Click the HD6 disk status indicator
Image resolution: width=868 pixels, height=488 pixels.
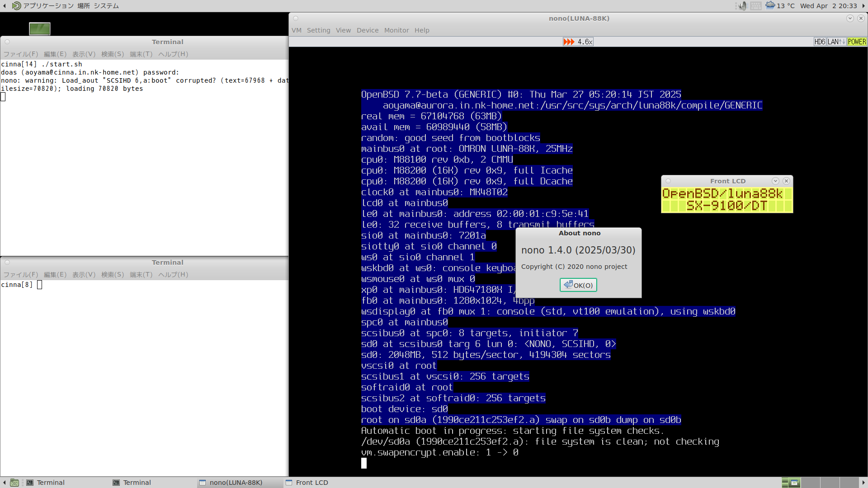click(x=820, y=42)
